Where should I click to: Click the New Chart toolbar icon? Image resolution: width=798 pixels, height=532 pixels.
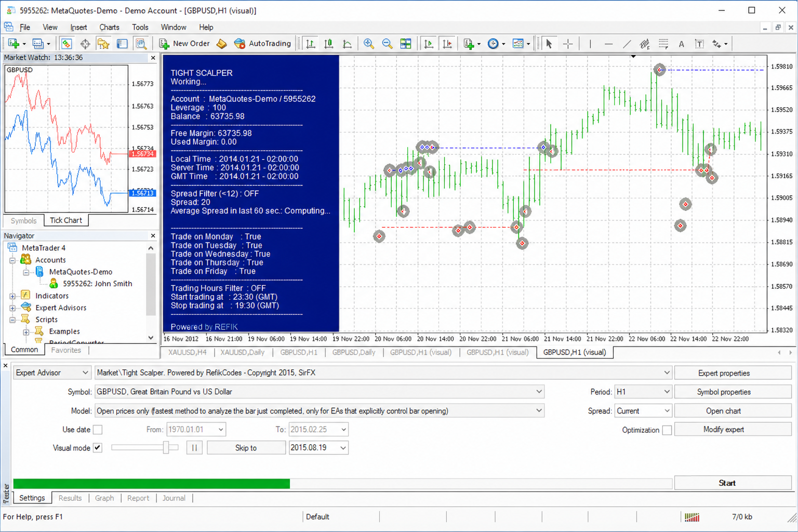pyautogui.click(x=14, y=44)
